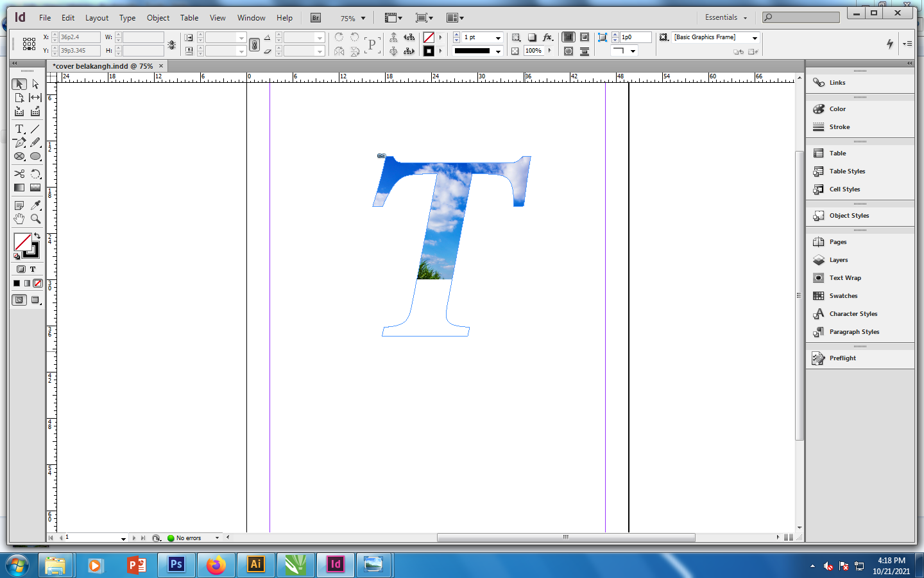Open the stroke weight dropdown

click(x=498, y=38)
